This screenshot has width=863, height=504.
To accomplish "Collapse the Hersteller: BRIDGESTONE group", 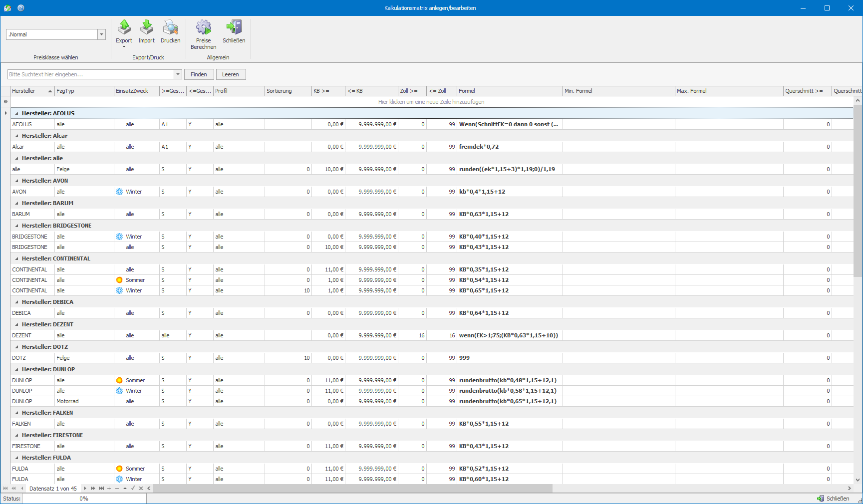I will click(16, 226).
